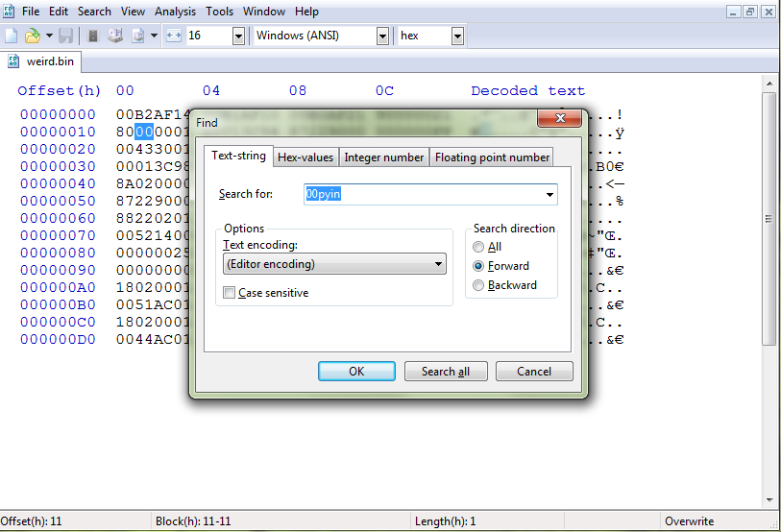Expand the recent files arrow beside Open

49,36
